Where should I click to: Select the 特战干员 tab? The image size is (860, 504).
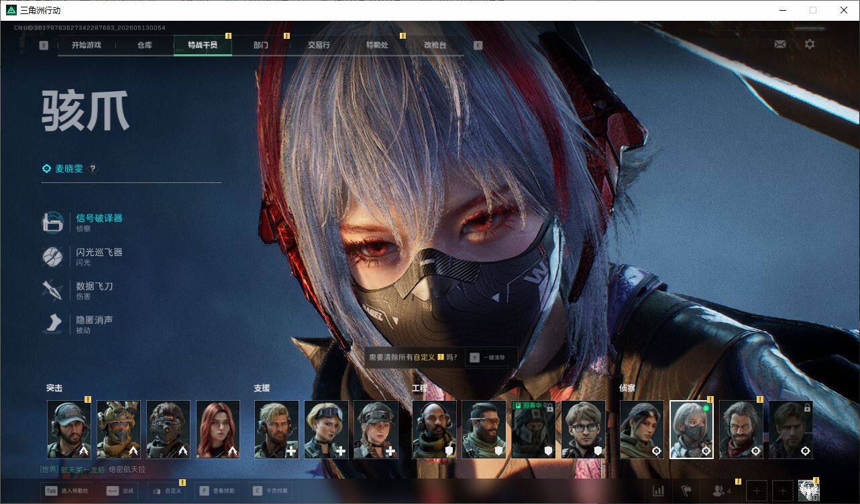coord(203,45)
